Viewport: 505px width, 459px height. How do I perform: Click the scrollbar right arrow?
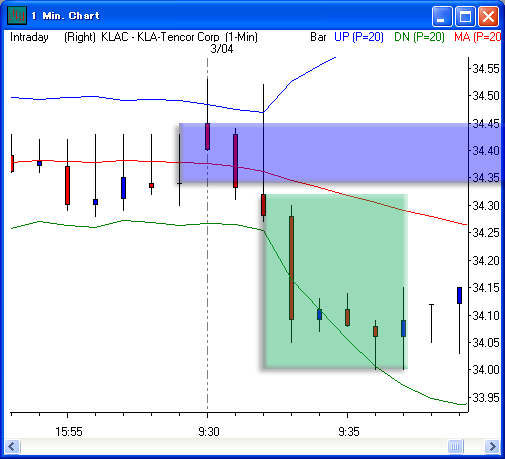[492, 446]
